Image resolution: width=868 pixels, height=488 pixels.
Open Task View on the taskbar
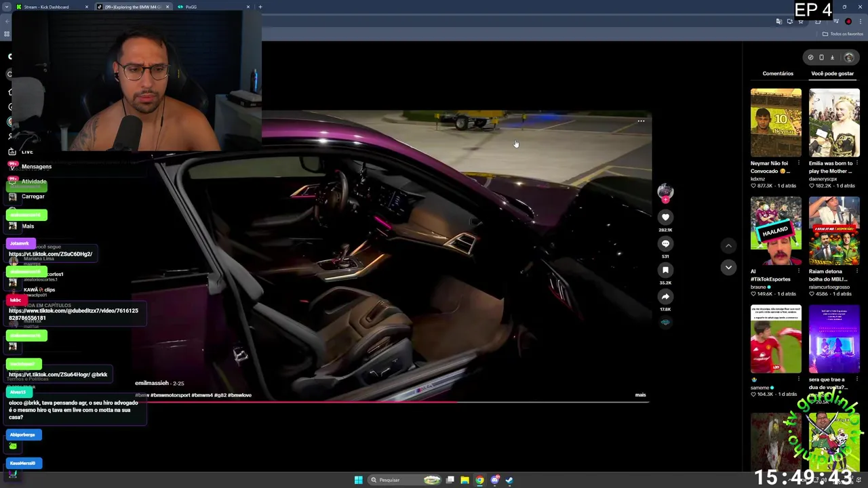pyautogui.click(x=450, y=480)
